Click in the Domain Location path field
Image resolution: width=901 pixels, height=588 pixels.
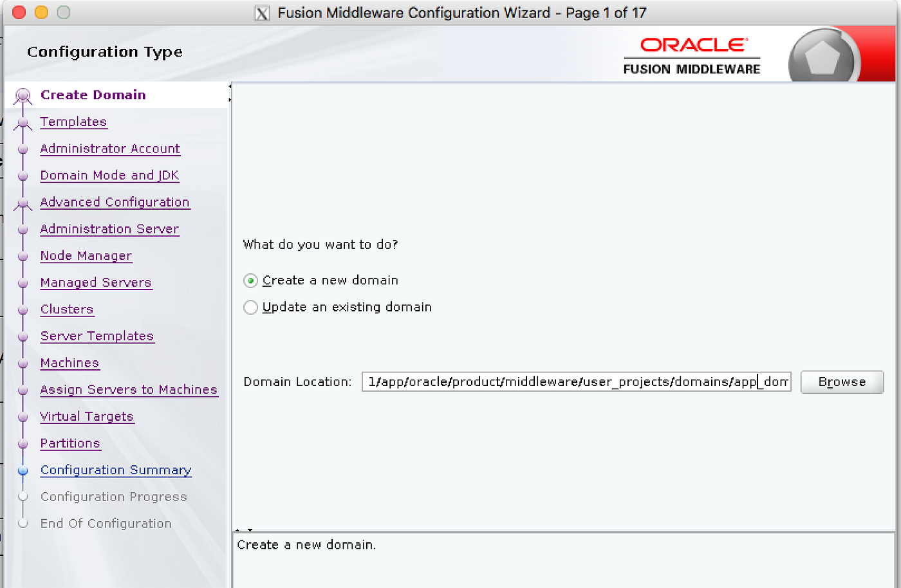[576, 381]
